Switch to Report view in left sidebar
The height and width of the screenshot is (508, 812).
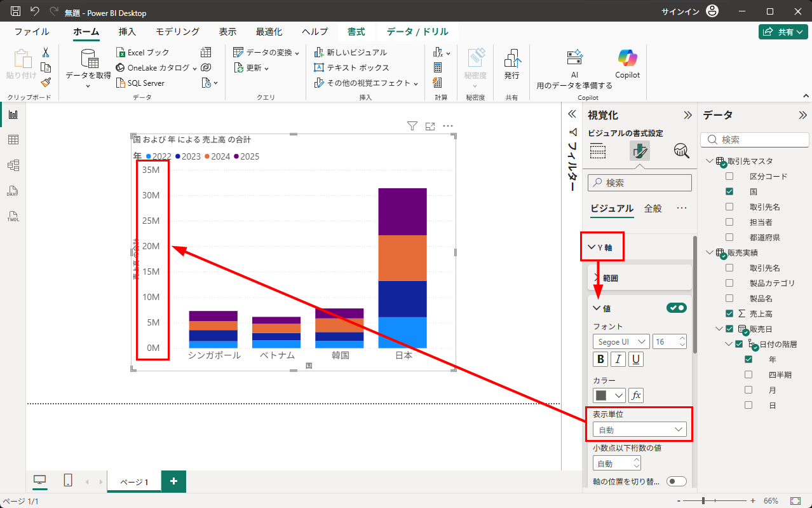13,115
